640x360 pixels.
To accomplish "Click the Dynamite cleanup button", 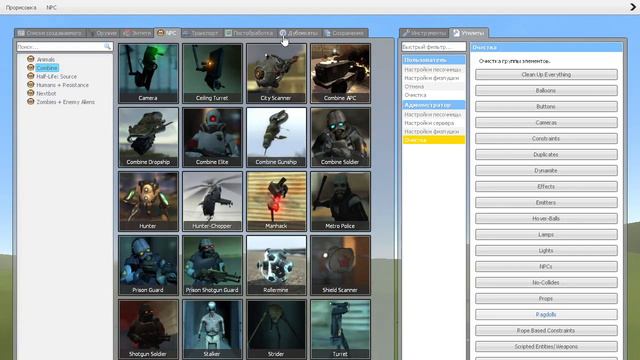I will 546,171.
